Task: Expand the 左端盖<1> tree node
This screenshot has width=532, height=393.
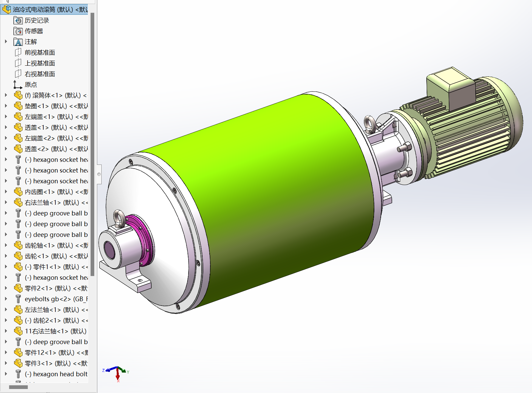Action: point(6,117)
